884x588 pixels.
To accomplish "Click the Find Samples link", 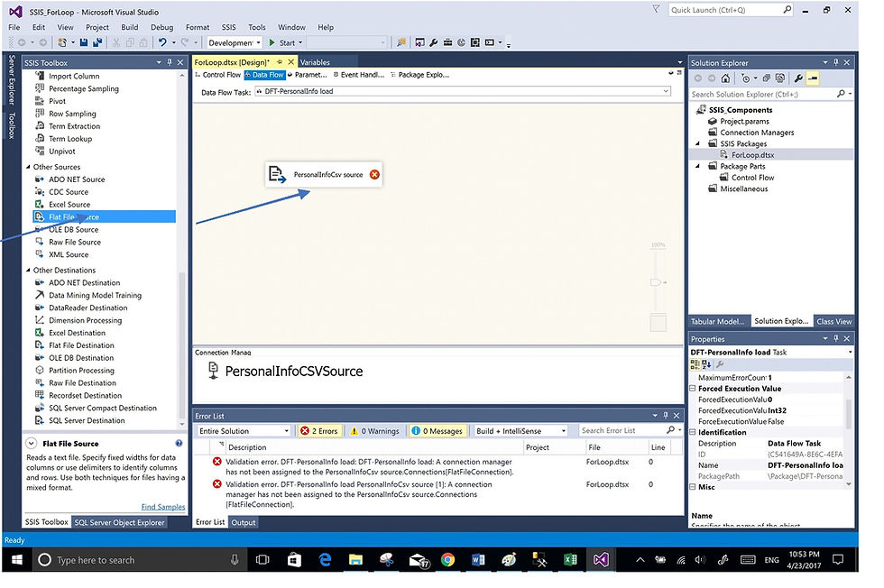I will pos(163,507).
